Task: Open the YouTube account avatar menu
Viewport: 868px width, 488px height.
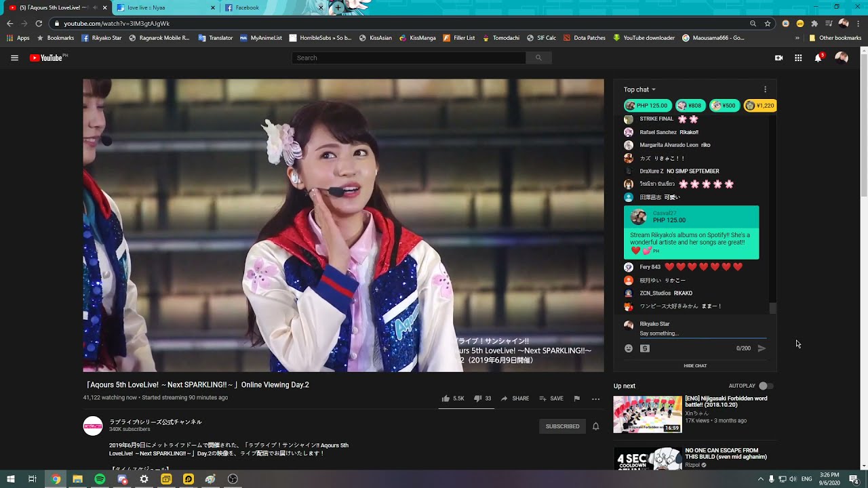Action: (x=842, y=58)
